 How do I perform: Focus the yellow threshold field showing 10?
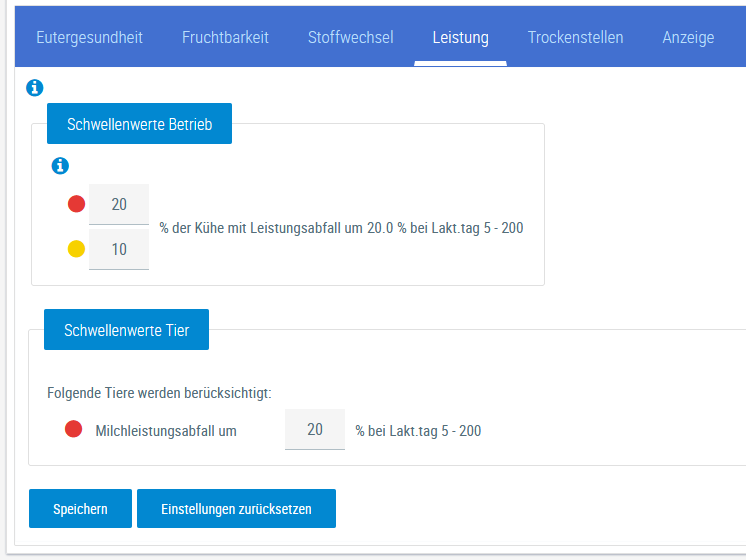click(119, 249)
